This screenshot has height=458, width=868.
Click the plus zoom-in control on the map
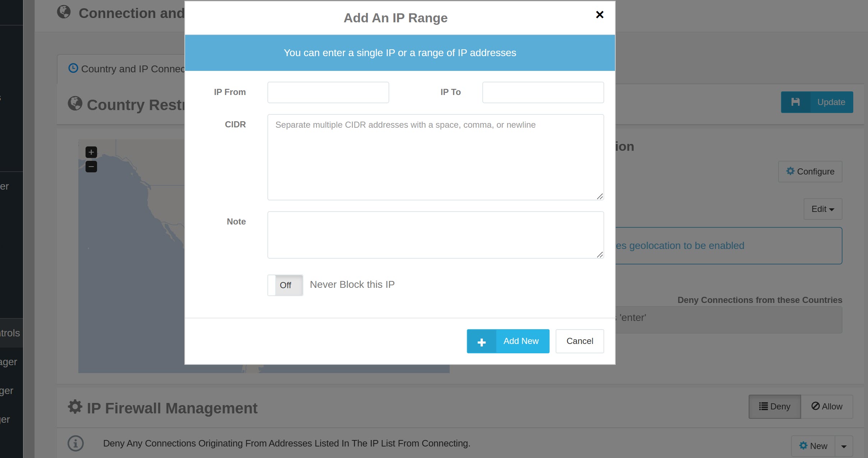[x=91, y=152]
